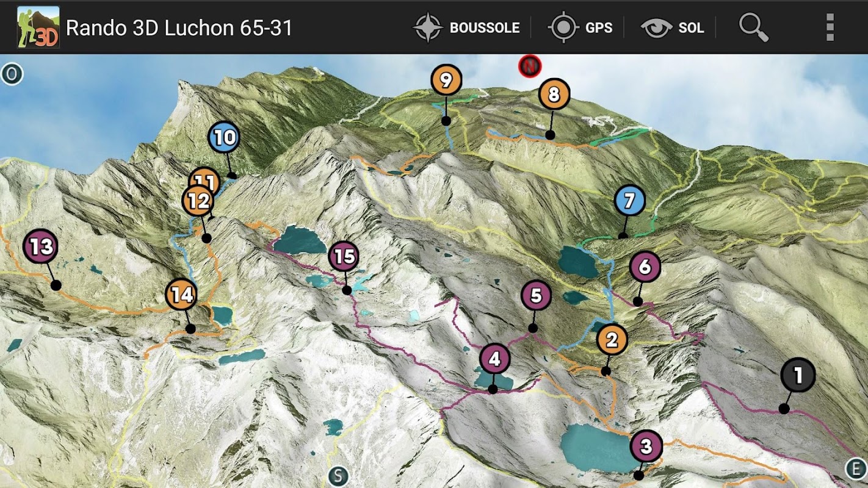Select orange hike marker 2
The height and width of the screenshot is (488, 868).
[x=612, y=340]
